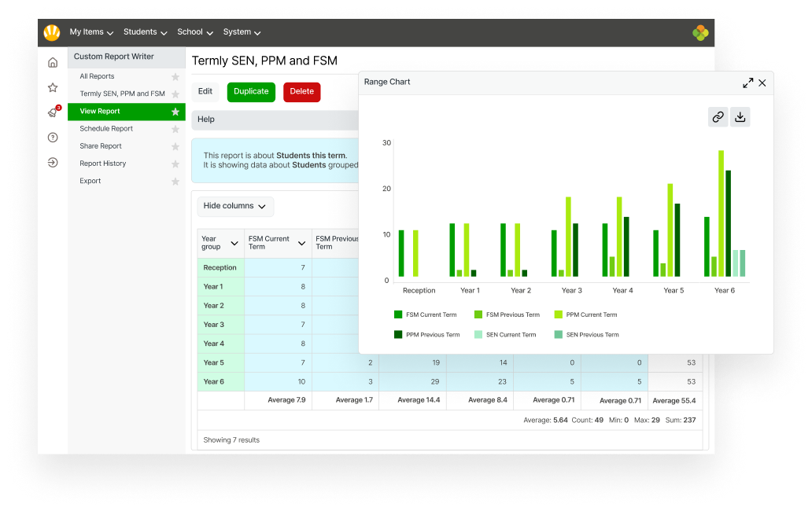This screenshot has height=511, width=812.
Task: Open notifications via the bell icon
Action: click(52, 112)
